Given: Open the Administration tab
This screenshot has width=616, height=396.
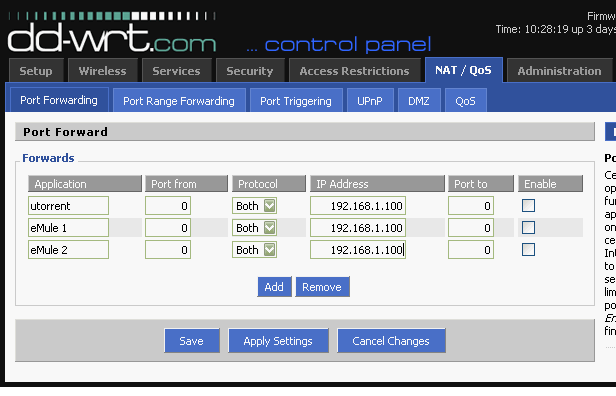Looking at the screenshot, I should click(x=559, y=71).
